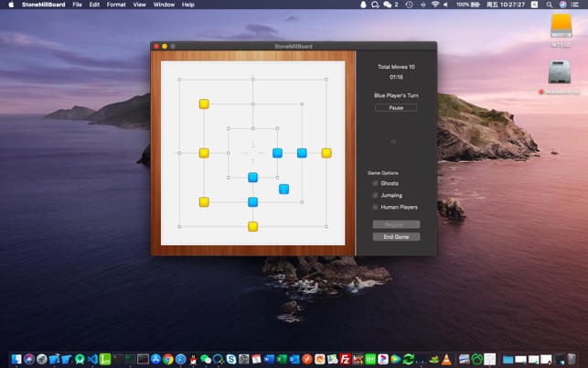Open Notification Center list icon
The width and height of the screenshot is (588, 368).
click(575, 5)
